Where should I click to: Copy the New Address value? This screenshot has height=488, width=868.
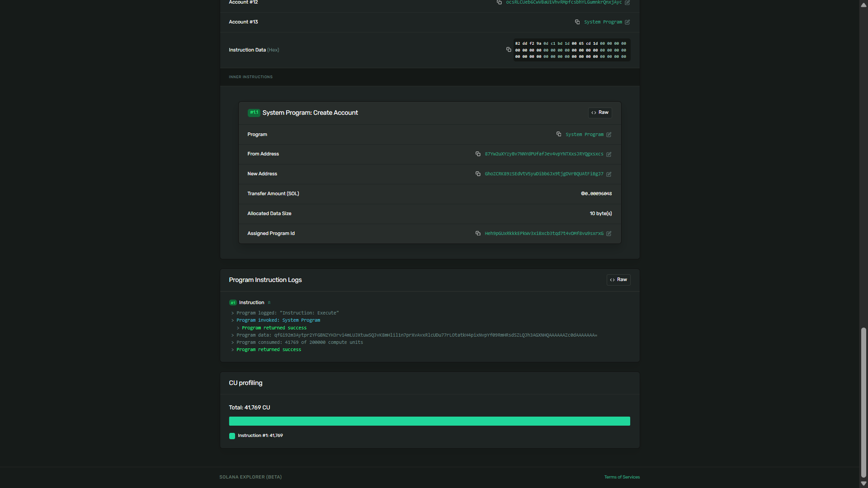[x=478, y=174]
